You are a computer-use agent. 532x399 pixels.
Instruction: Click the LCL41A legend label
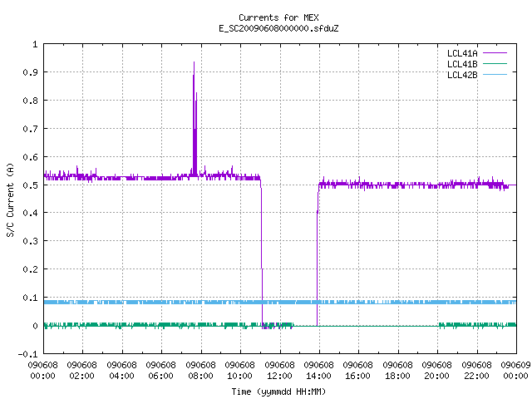tap(462, 53)
